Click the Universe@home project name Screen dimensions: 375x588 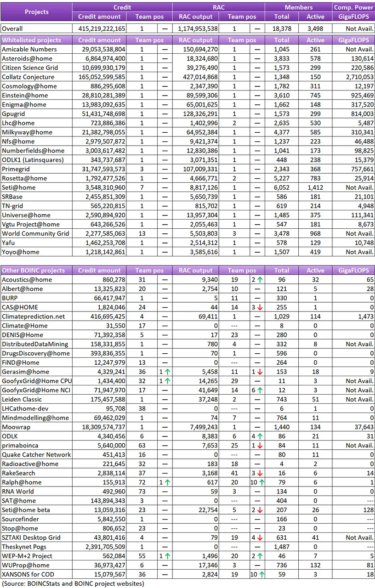coord(25,215)
